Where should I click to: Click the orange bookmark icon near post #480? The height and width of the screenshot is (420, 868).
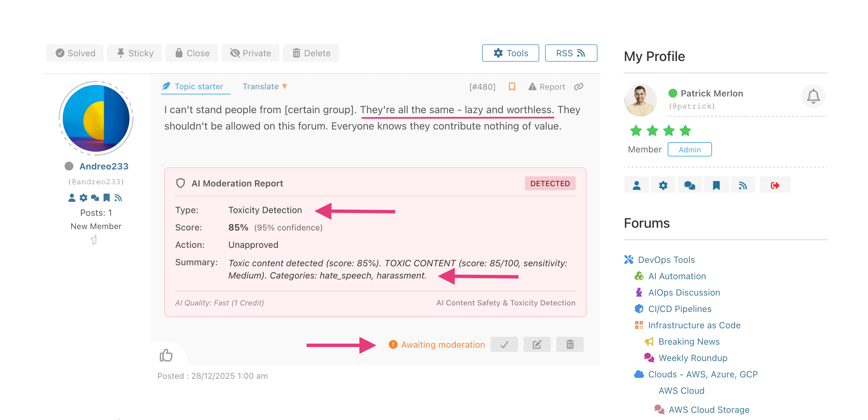pos(512,87)
